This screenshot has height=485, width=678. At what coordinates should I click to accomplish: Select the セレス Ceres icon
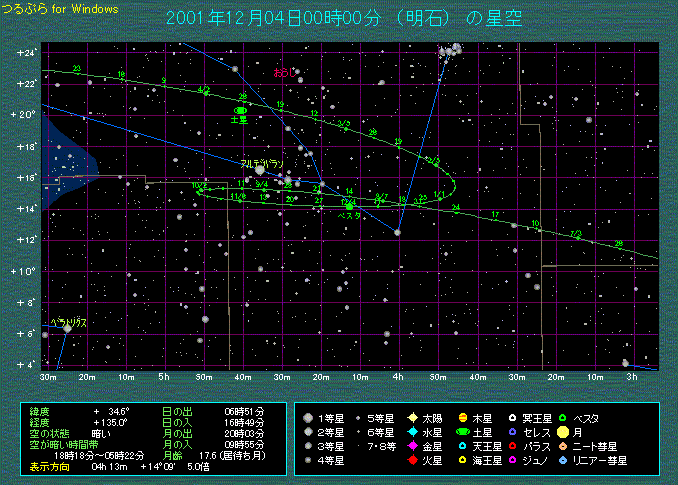pos(512,431)
